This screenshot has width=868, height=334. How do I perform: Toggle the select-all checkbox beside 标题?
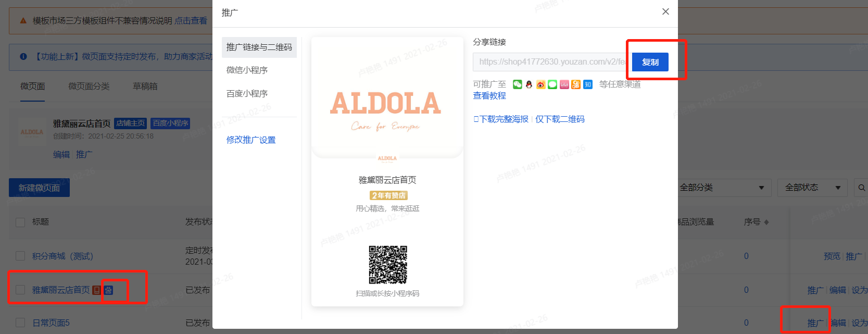(x=20, y=222)
